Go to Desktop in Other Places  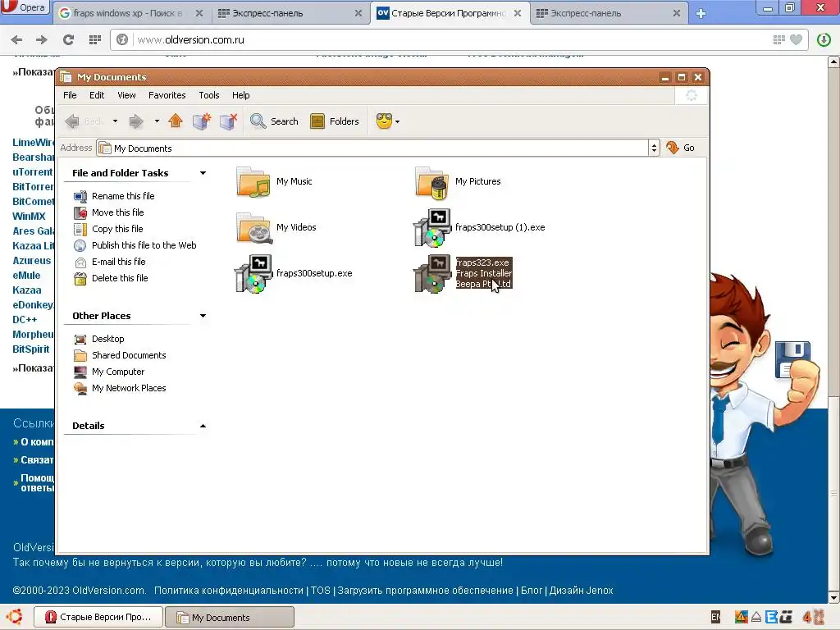107,339
